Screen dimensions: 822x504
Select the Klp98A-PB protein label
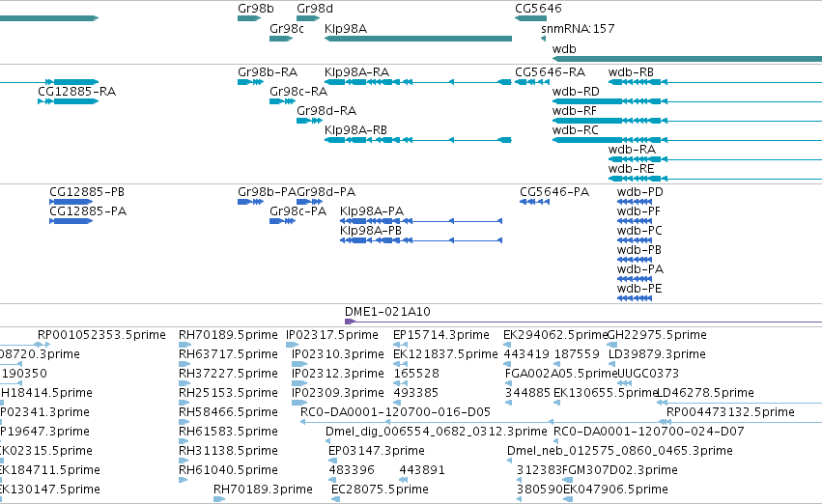tap(371, 231)
